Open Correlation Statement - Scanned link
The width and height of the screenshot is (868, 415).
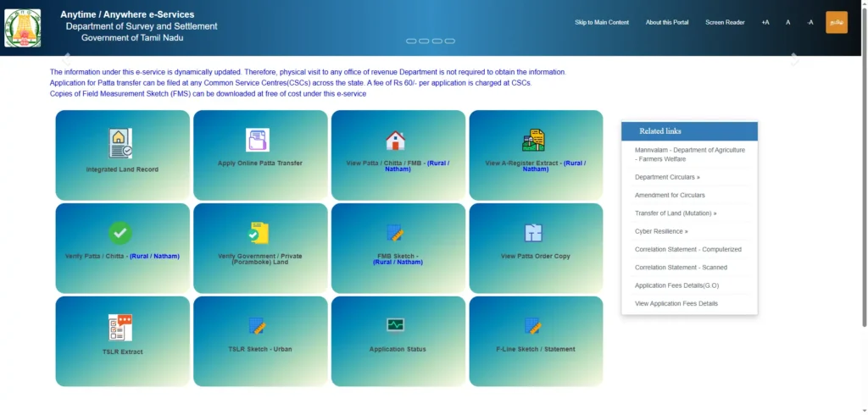tap(681, 268)
